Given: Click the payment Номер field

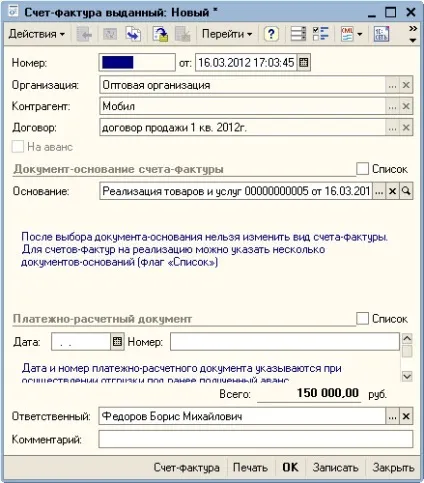Looking at the screenshot, I should pos(285,342).
